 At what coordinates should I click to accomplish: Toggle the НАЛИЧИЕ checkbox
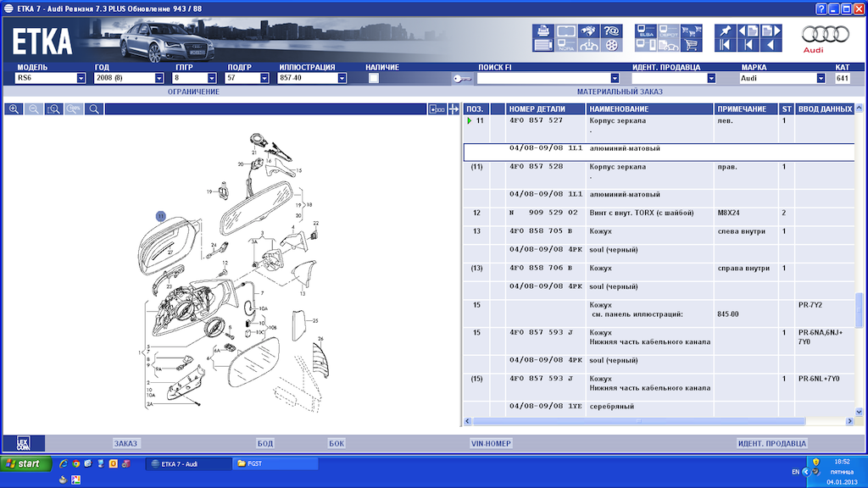[x=374, y=78]
